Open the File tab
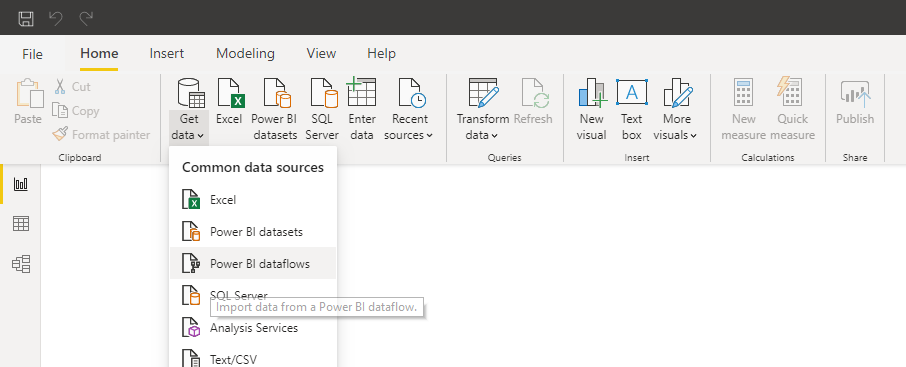The image size is (906, 367). [x=32, y=54]
